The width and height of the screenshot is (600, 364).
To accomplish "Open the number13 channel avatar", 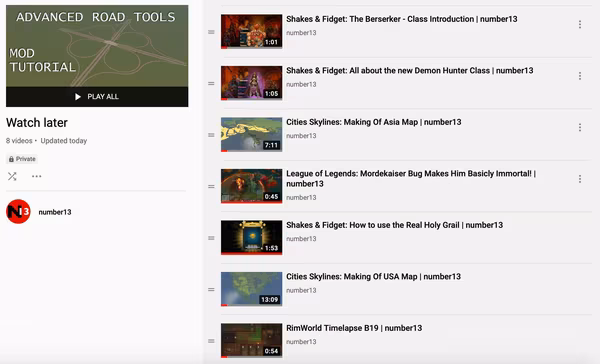I will click(x=18, y=212).
